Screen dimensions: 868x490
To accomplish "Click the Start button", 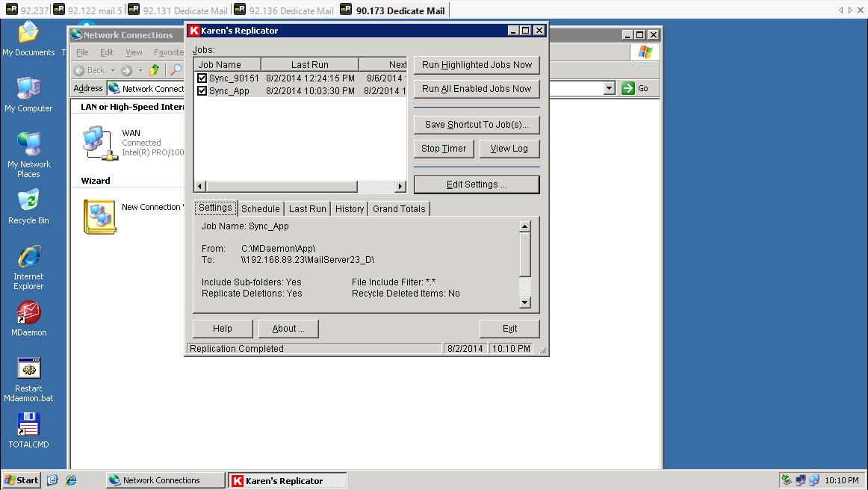I will point(21,480).
